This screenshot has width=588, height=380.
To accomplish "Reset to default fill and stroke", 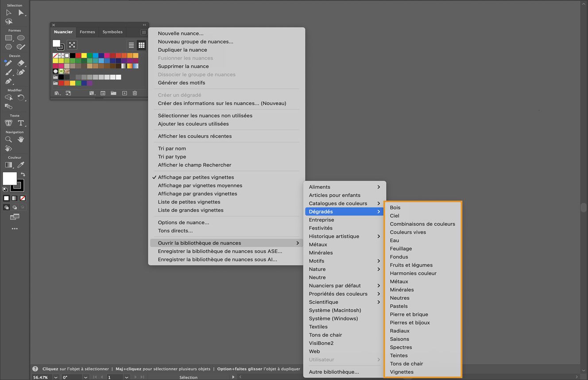I will pyautogui.click(x=4, y=189).
